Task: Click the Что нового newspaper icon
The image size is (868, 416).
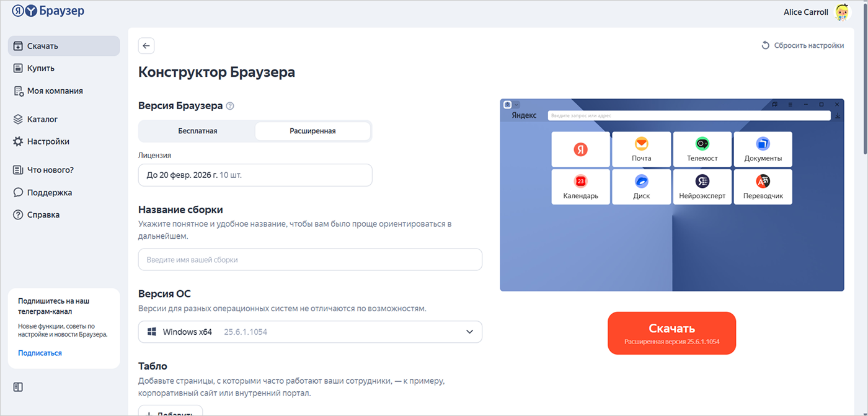Action: click(x=18, y=170)
